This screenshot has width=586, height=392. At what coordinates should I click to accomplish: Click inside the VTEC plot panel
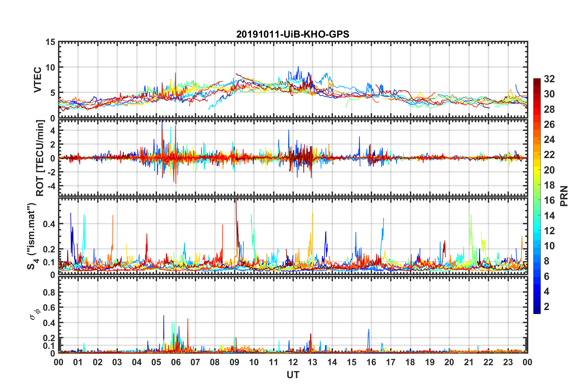click(293, 80)
